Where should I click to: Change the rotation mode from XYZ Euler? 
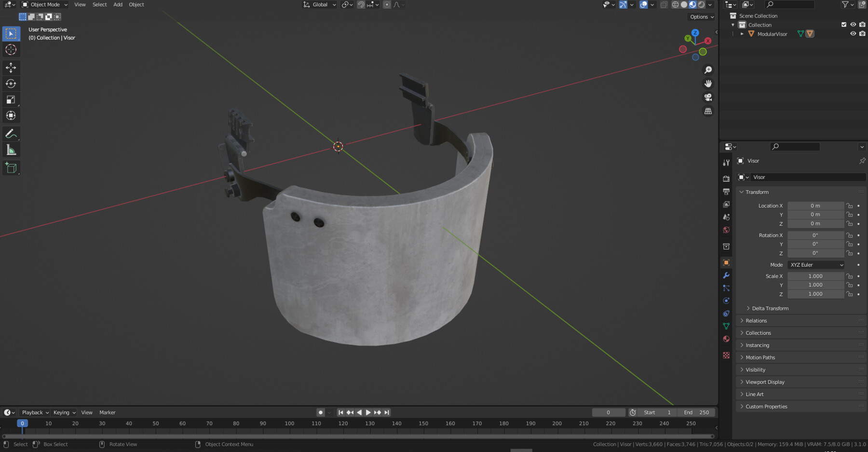(815, 264)
